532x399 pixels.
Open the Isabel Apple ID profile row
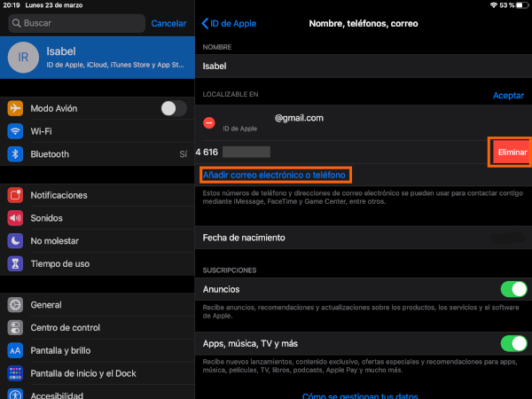click(97, 57)
